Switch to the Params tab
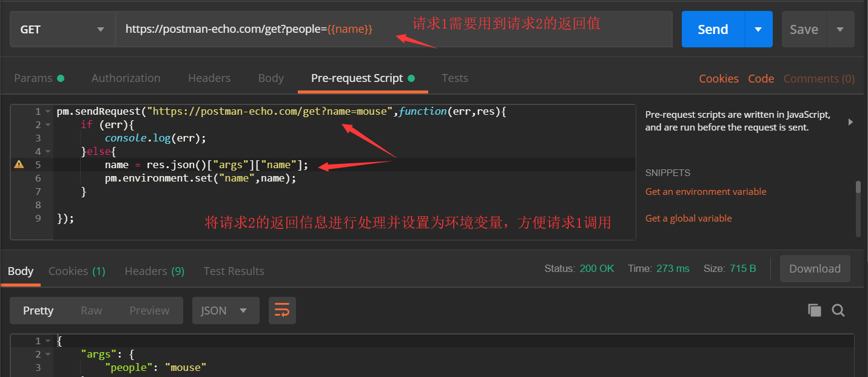Image resolution: width=868 pixels, height=377 pixels. tap(39, 78)
